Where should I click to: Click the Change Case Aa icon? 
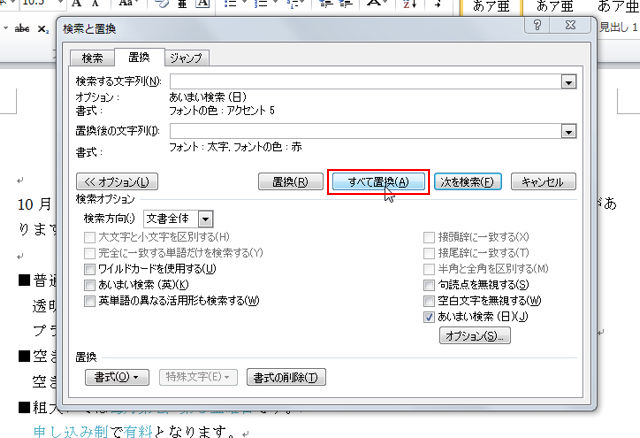(x=127, y=4)
